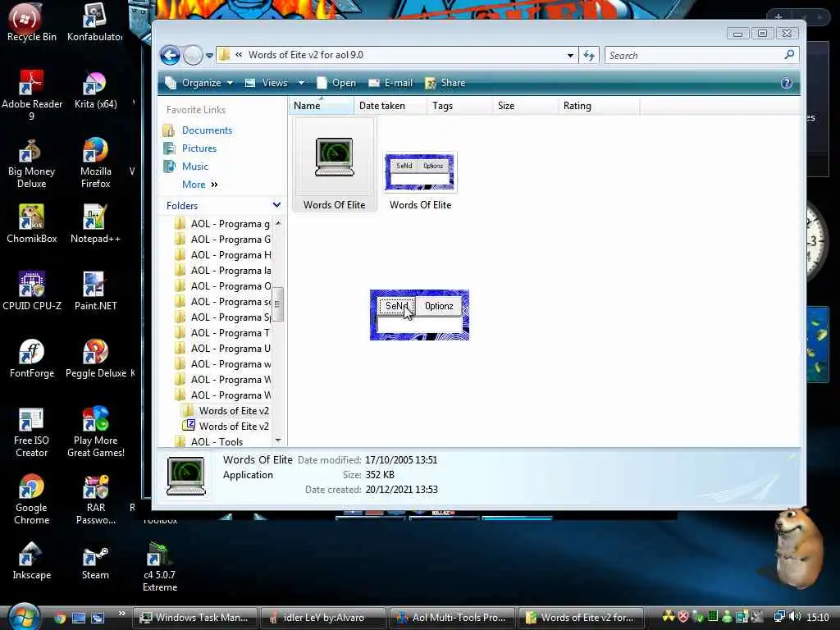This screenshot has width=840, height=630.
Task: Expand the address bar dropdown arrow
Action: point(570,55)
